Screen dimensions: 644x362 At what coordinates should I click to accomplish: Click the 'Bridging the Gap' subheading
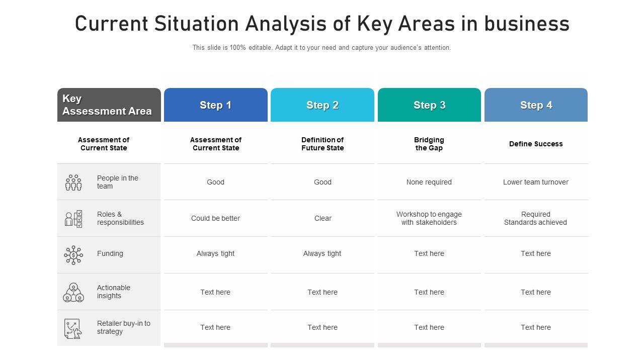[x=429, y=144]
